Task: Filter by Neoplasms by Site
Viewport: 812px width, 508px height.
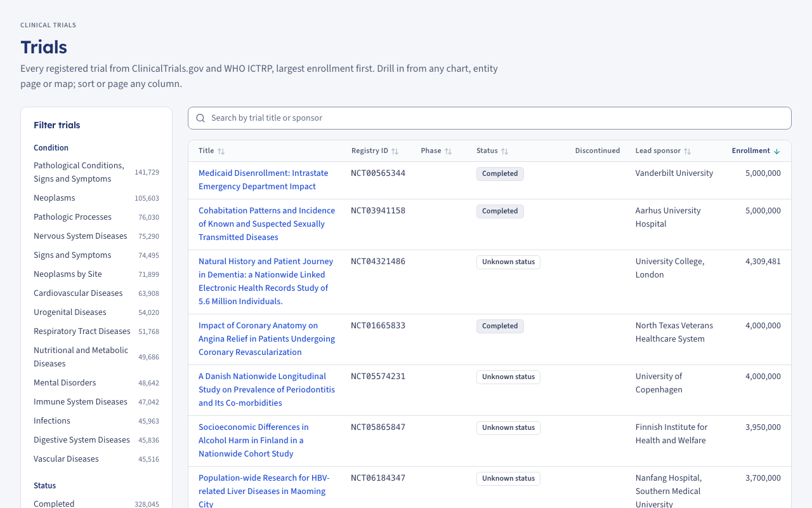Action: pos(96,274)
